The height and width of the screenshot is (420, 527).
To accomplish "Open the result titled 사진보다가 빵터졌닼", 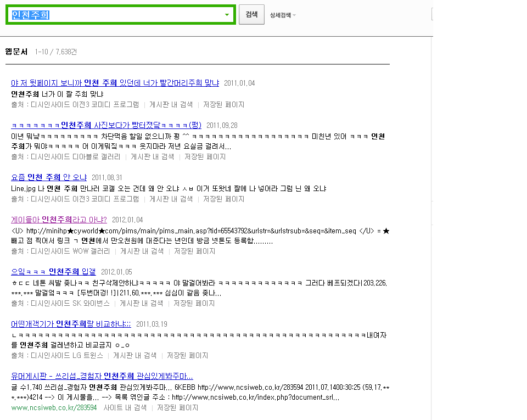I will 106,125.
